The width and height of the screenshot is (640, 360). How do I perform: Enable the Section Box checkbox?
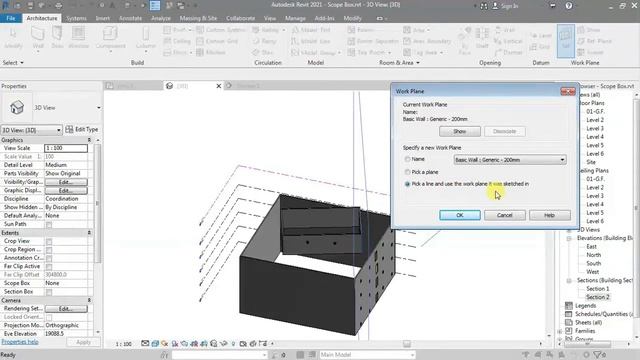pos(49,292)
